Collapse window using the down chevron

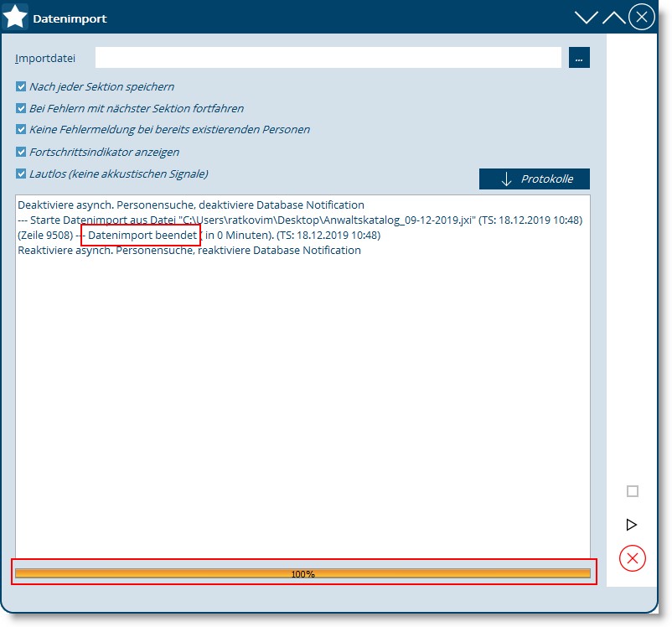pos(587,18)
